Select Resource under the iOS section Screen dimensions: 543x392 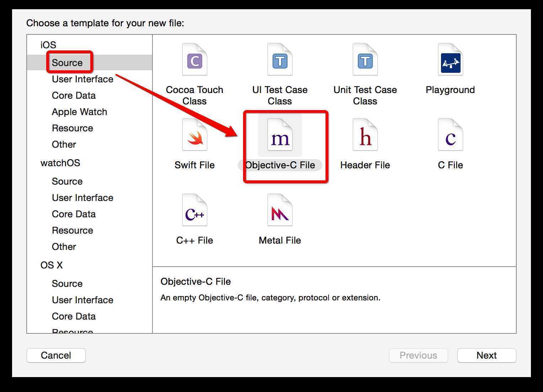click(x=72, y=128)
